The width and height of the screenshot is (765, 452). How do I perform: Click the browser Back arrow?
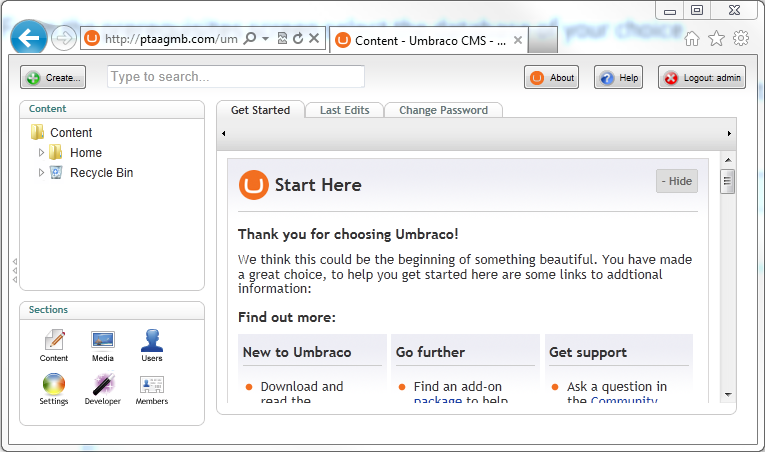(28, 38)
